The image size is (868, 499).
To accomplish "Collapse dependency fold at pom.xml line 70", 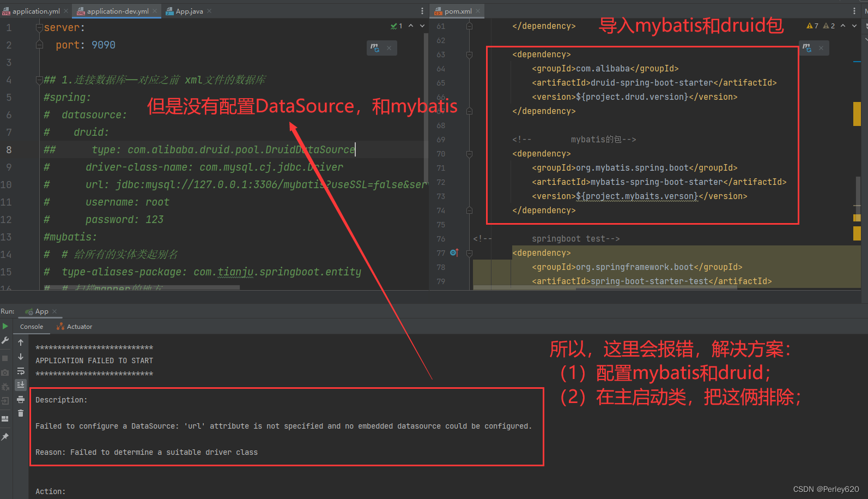I will click(x=469, y=153).
